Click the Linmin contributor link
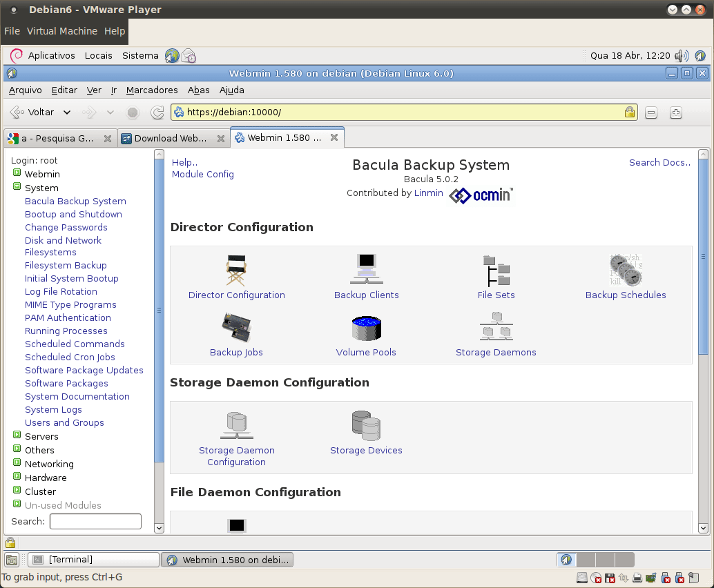The image size is (714, 588). click(428, 193)
